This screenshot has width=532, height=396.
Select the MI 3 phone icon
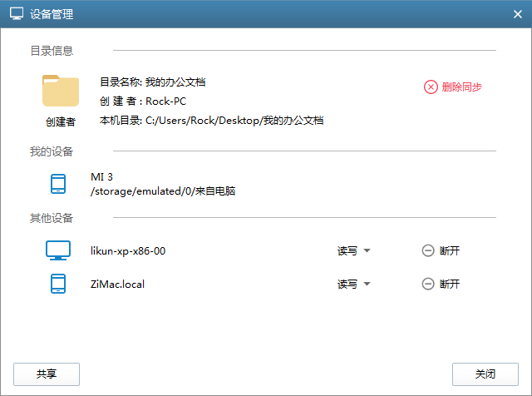point(58,184)
